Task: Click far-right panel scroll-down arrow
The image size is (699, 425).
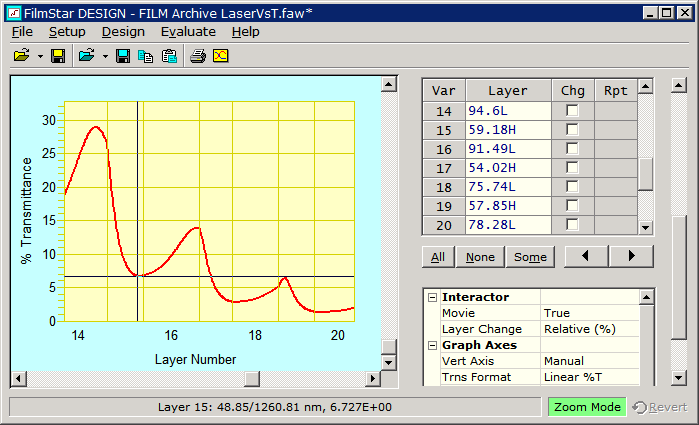Action: 678,378
